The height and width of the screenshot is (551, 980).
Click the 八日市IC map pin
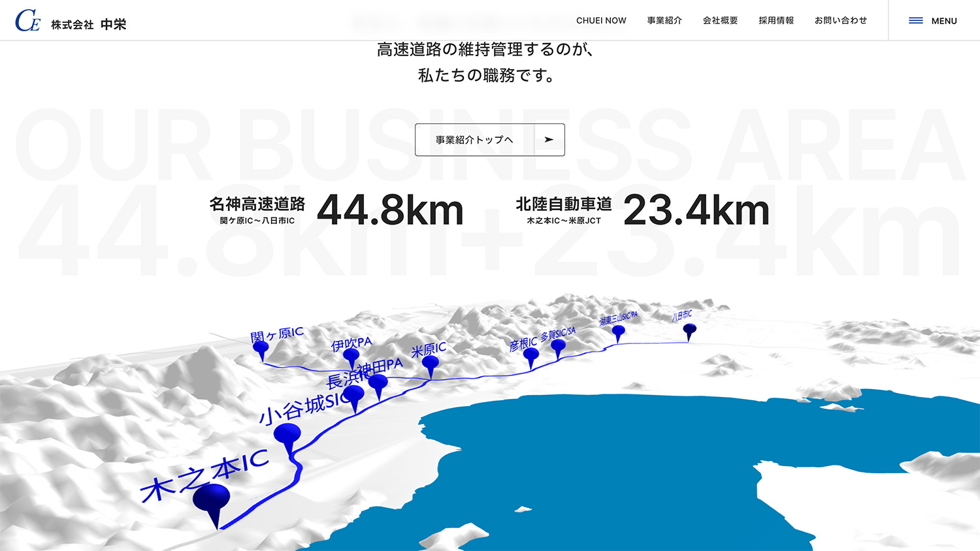pos(689,330)
